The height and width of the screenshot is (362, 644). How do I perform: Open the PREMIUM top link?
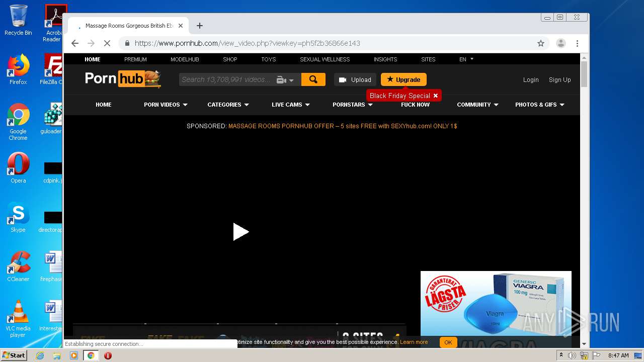point(135,59)
